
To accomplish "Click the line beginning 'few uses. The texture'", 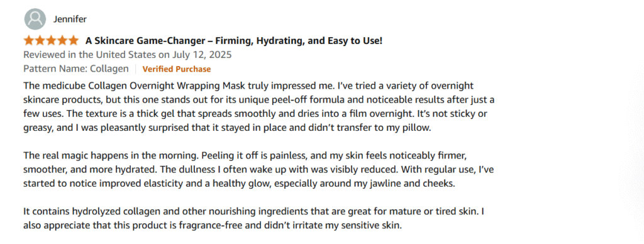I will (255, 114).
